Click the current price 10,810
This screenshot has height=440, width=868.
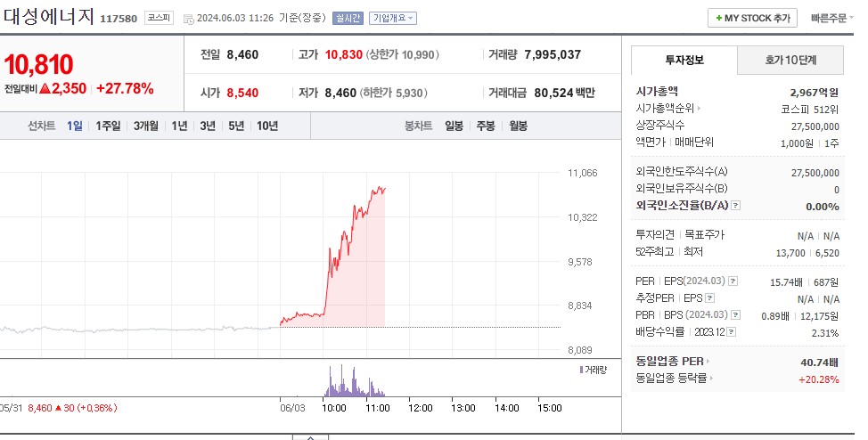coord(38,65)
